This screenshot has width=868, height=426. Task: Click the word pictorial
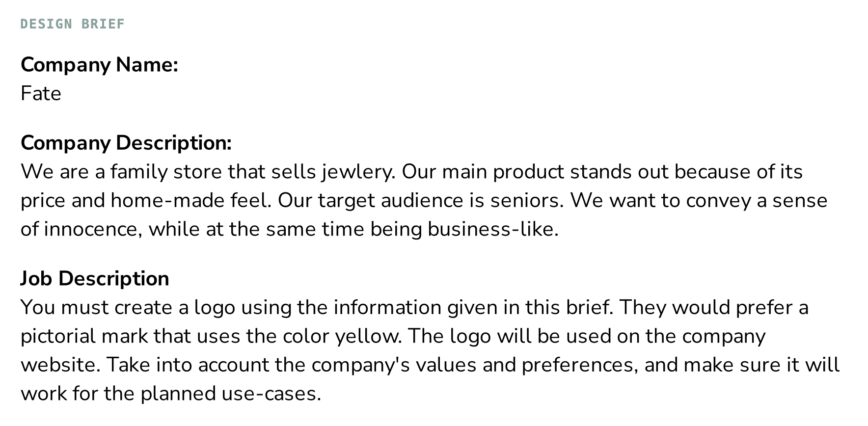pyautogui.click(x=58, y=336)
